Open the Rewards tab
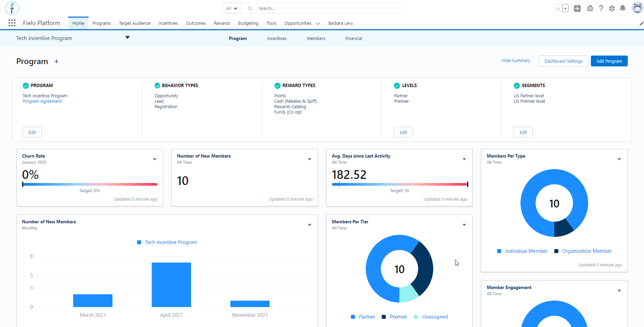644x327 pixels. [222, 23]
